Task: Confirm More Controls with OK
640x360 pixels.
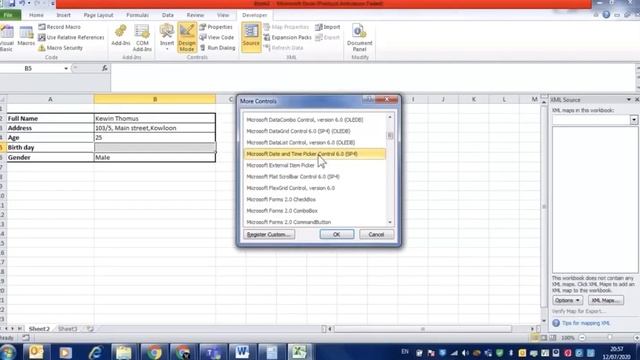Action: tap(337, 235)
